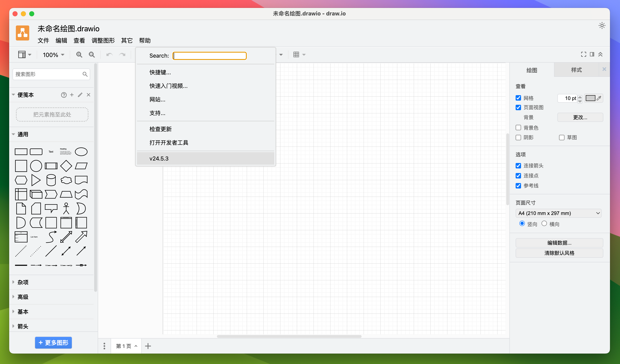Click the zoom in magnifier icon
Screen dimensions: 620x364
point(79,55)
